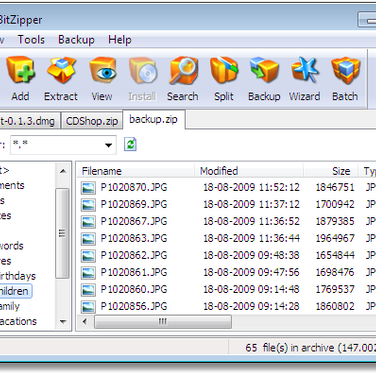Image resolution: width=376 pixels, height=376 pixels.
Task: Select image icon of P1020867.JPG
Action: (88, 222)
